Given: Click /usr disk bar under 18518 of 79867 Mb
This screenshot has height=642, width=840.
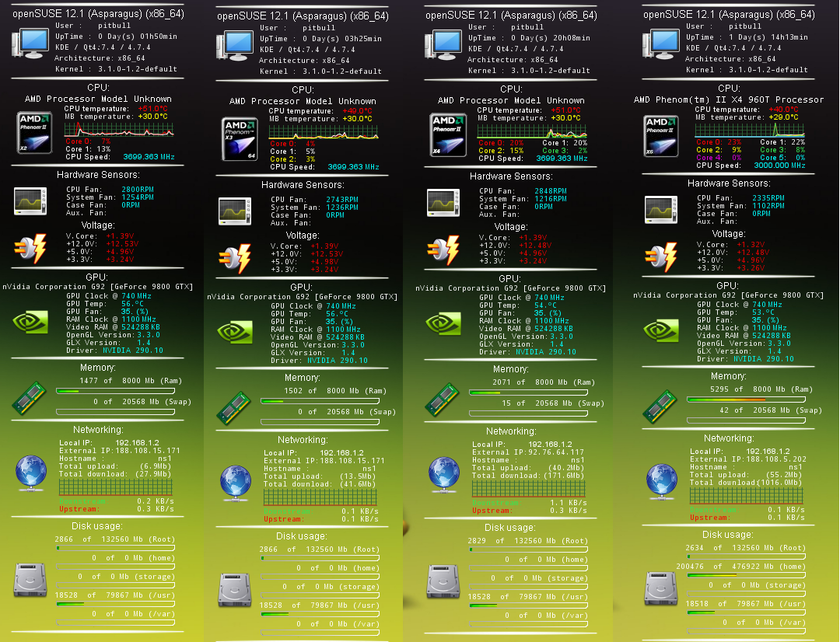Looking at the screenshot, I should [x=746, y=612].
